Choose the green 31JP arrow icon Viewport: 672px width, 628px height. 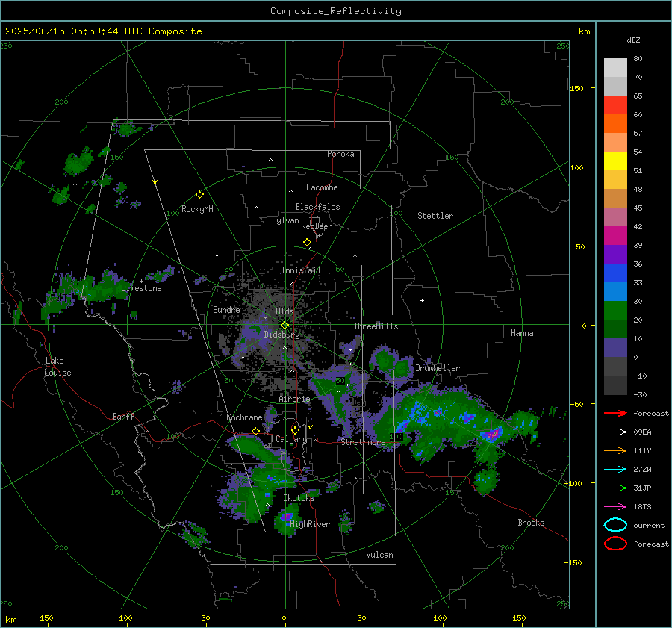[615, 488]
